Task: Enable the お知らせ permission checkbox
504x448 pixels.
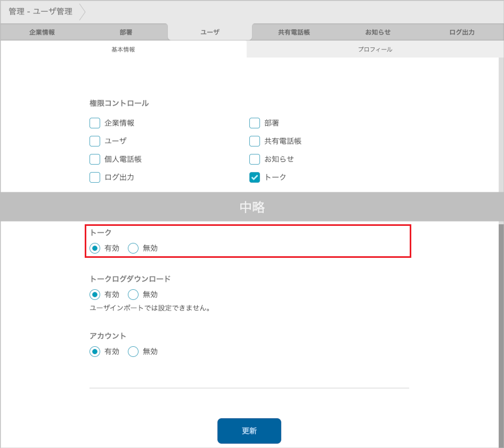Action: tap(255, 159)
